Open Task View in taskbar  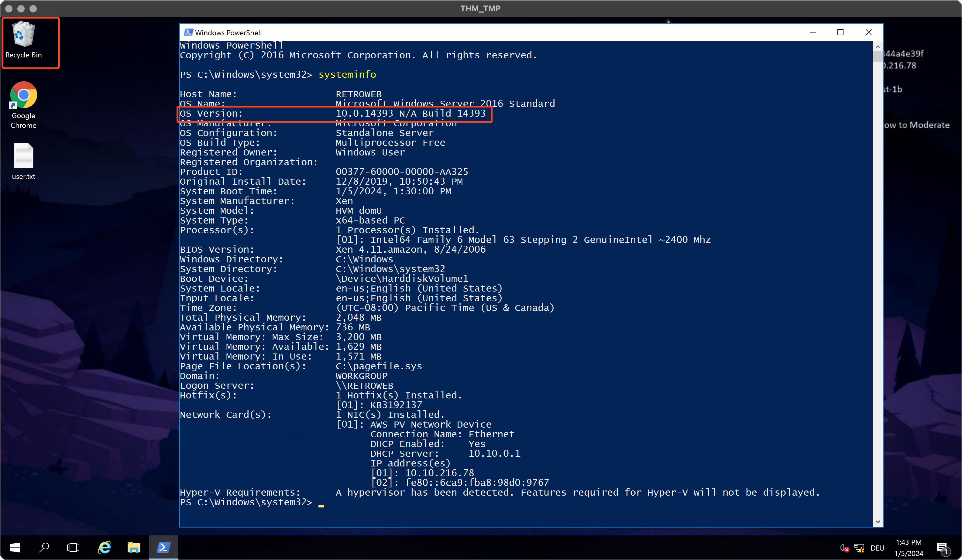(73, 548)
